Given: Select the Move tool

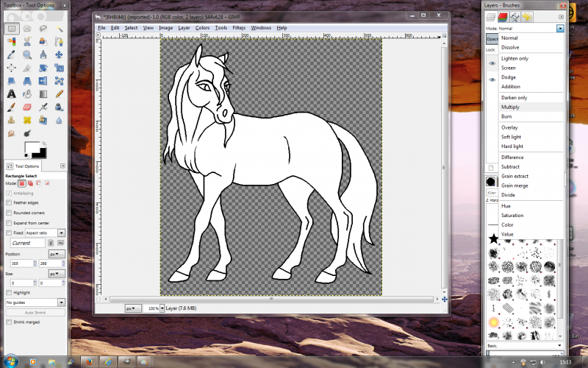Looking at the screenshot, I should click(x=59, y=54).
